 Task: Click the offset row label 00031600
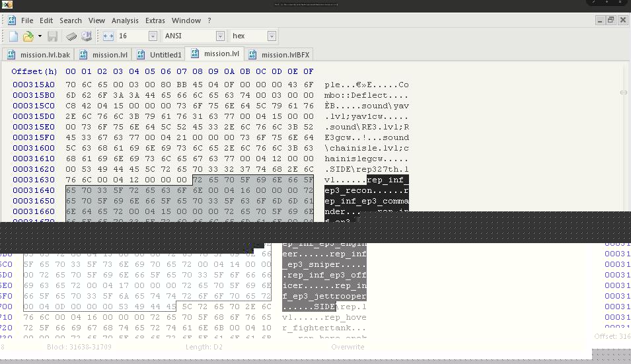[34, 148]
